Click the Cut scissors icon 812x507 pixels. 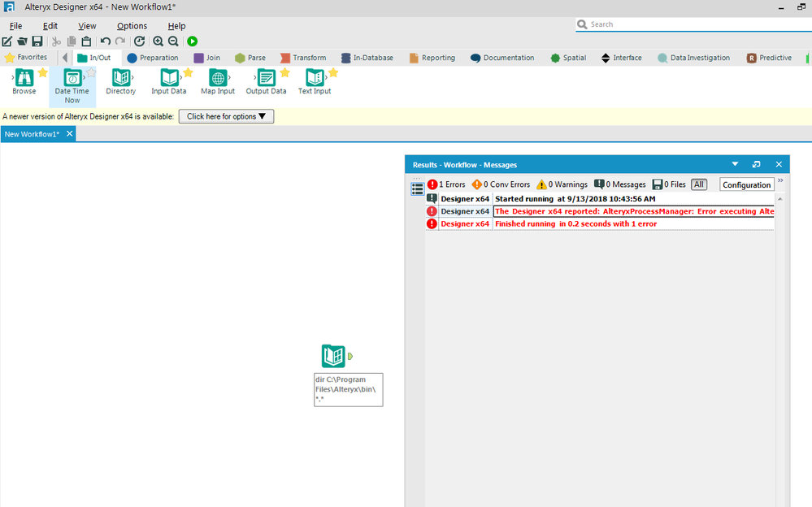tap(56, 41)
